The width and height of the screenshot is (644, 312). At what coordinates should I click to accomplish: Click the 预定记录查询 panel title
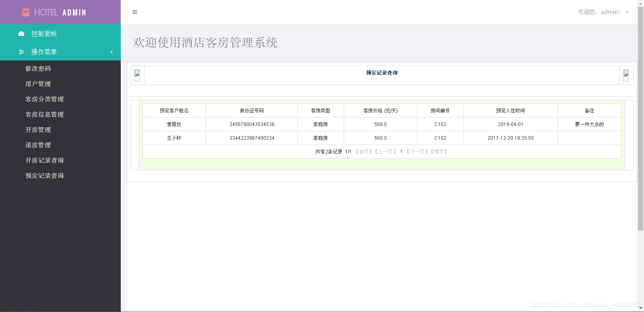pos(382,73)
